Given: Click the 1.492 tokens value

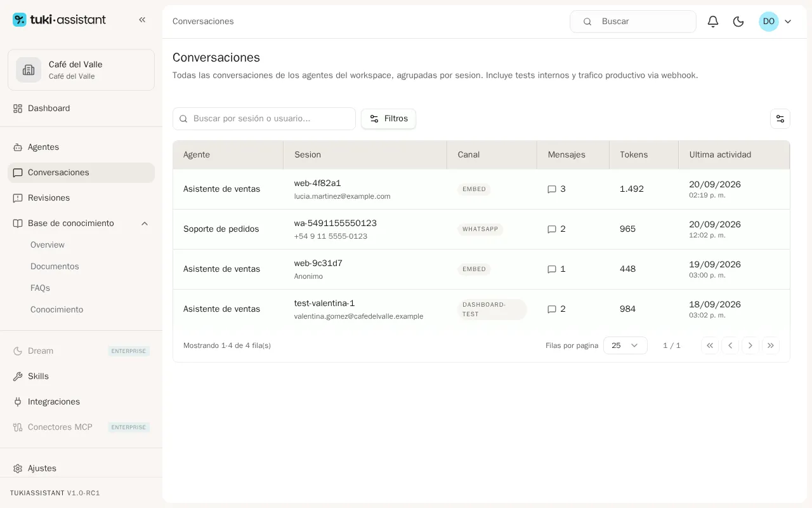Looking at the screenshot, I should (x=632, y=189).
